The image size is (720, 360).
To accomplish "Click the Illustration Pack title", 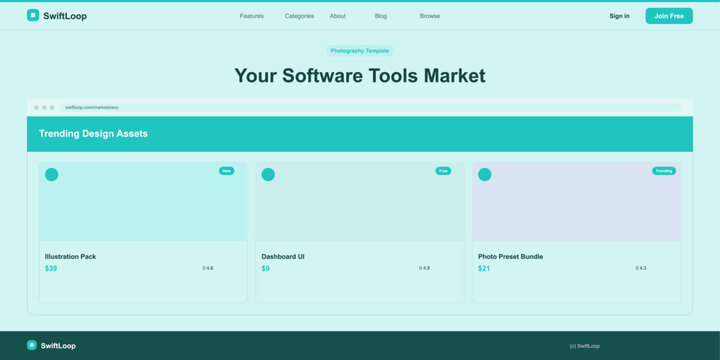I will click(70, 257).
